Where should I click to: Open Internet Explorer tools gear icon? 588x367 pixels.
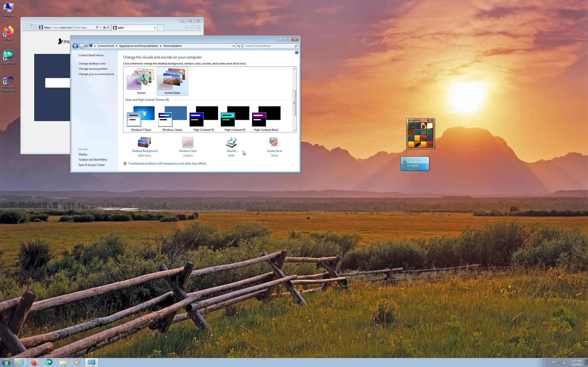pos(198,28)
